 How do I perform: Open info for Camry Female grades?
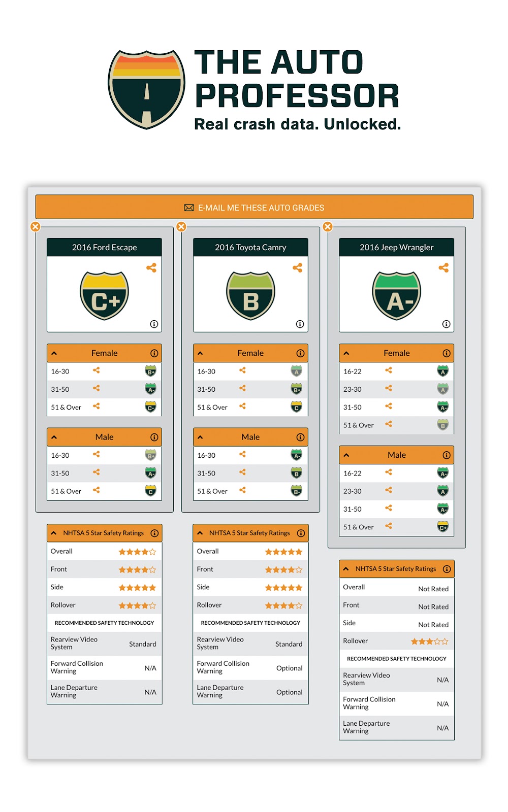[300, 353]
